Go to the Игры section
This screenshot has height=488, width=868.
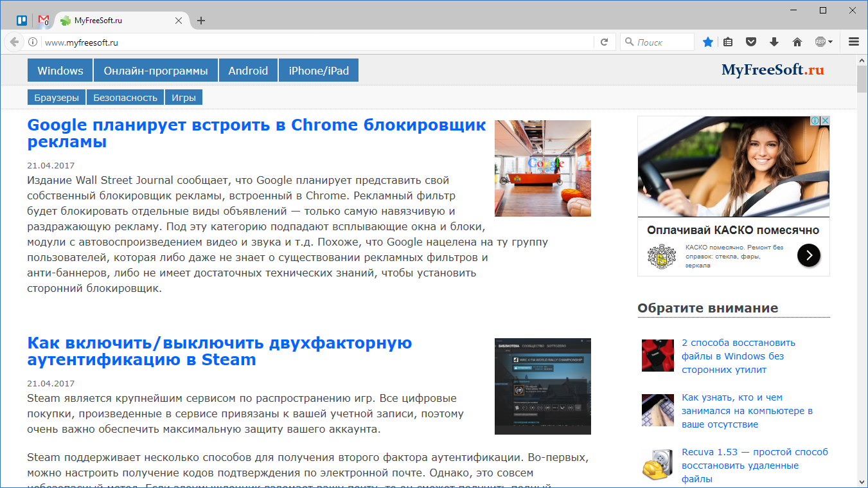pos(184,97)
